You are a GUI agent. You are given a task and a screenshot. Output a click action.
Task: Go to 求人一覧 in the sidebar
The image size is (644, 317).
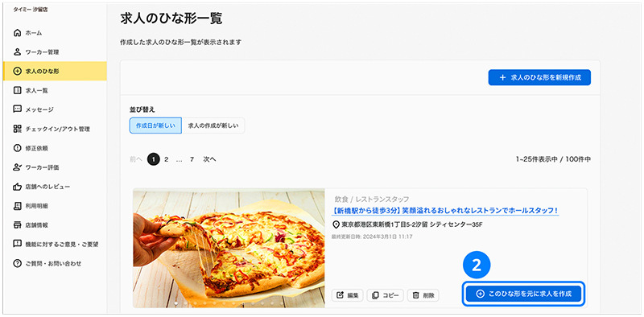click(54, 90)
